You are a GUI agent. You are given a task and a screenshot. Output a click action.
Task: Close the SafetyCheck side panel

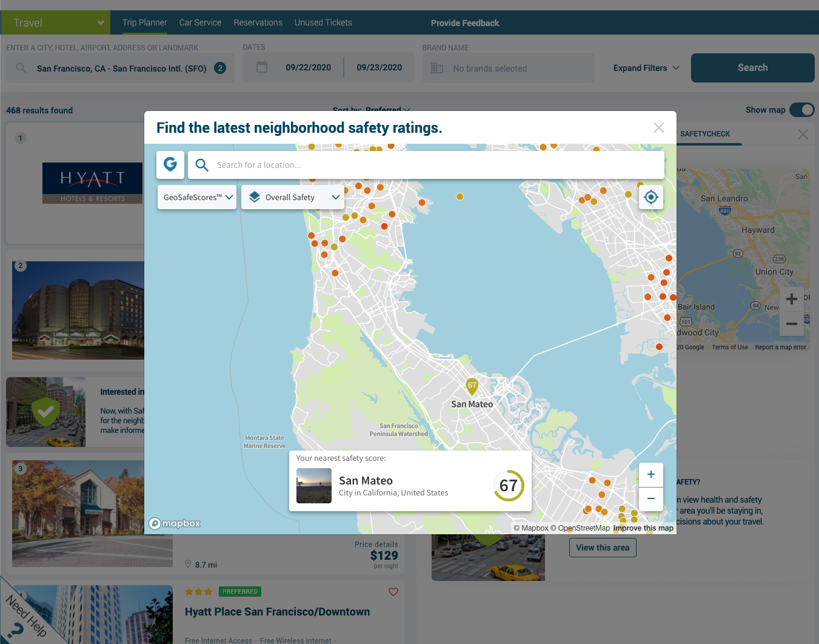803,134
